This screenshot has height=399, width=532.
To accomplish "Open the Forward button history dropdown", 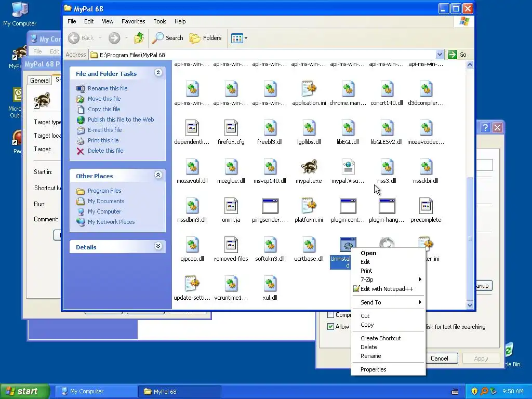I will pyautogui.click(x=126, y=38).
